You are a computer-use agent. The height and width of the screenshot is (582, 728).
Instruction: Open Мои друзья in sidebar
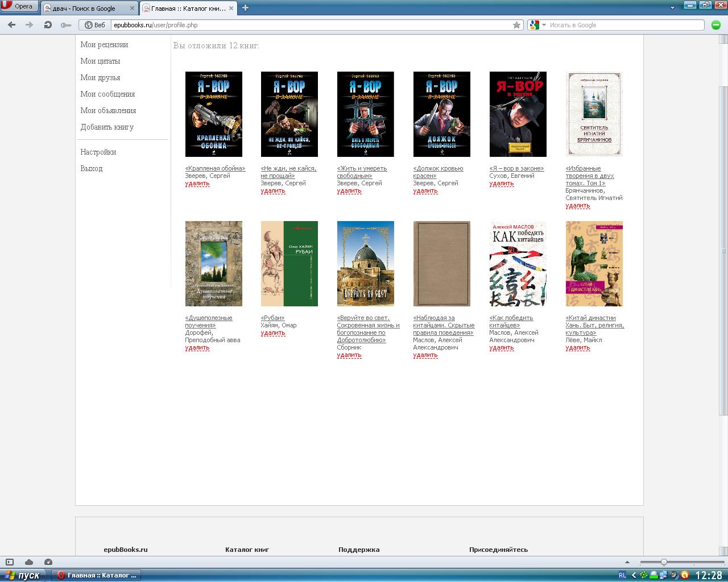[100, 77]
